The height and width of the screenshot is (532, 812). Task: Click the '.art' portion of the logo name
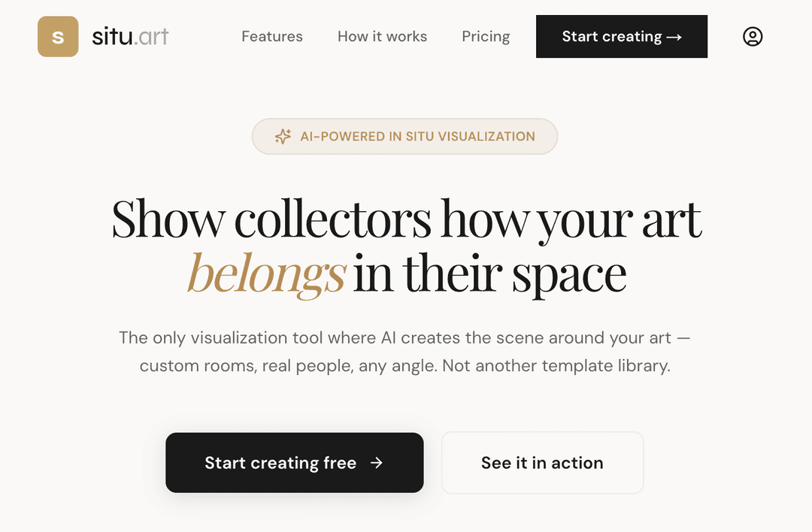pos(152,37)
